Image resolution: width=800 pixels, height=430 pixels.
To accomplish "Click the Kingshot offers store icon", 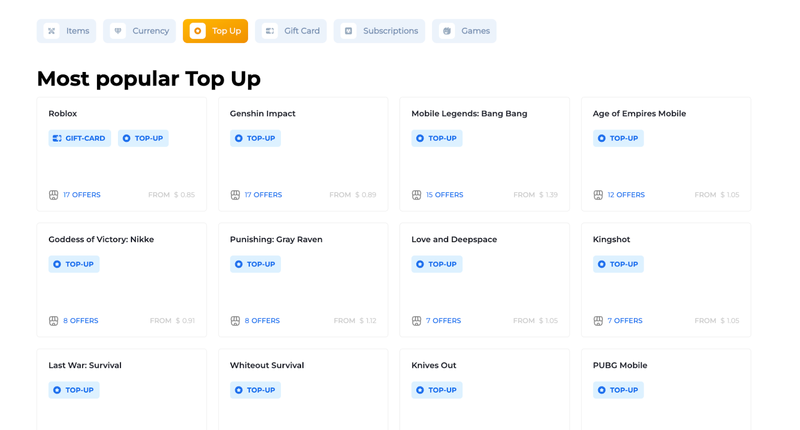I will (x=598, y=321).
